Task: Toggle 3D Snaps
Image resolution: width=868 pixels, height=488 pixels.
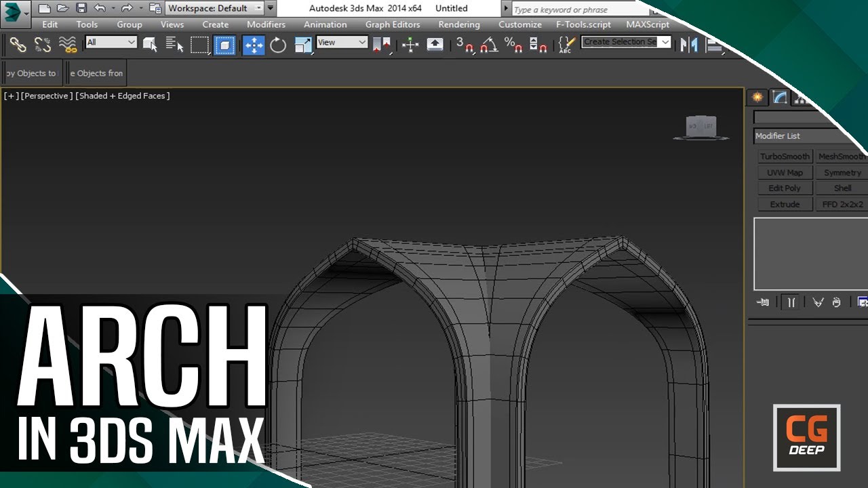Action: [x=464, y=45]
